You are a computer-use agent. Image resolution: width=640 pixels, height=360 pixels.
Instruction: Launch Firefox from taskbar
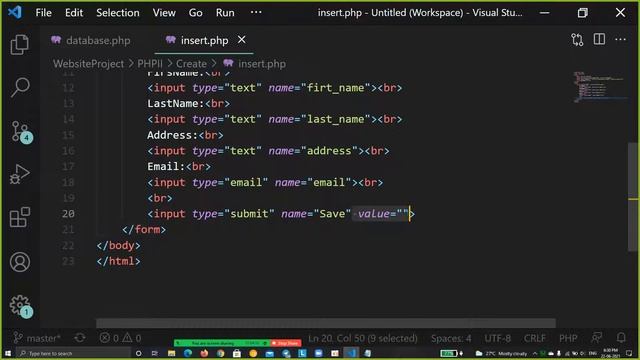[204, 353]
